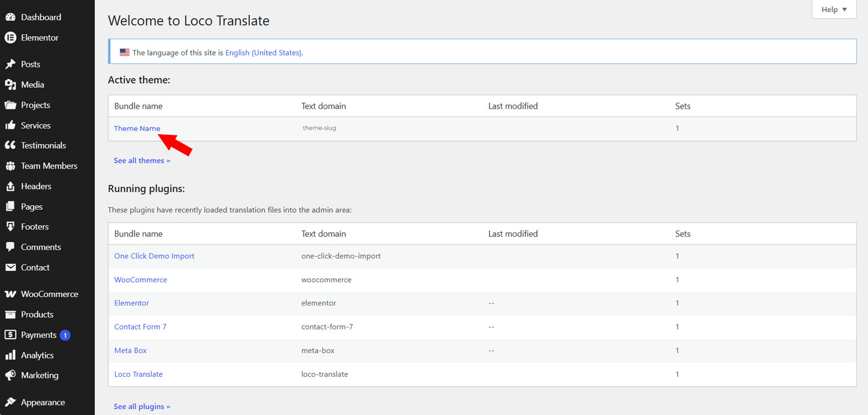868x415 pixels.
Task: Open Elementor bundle in plugins table
Action: pyautogui.click(x=131, y=303)
